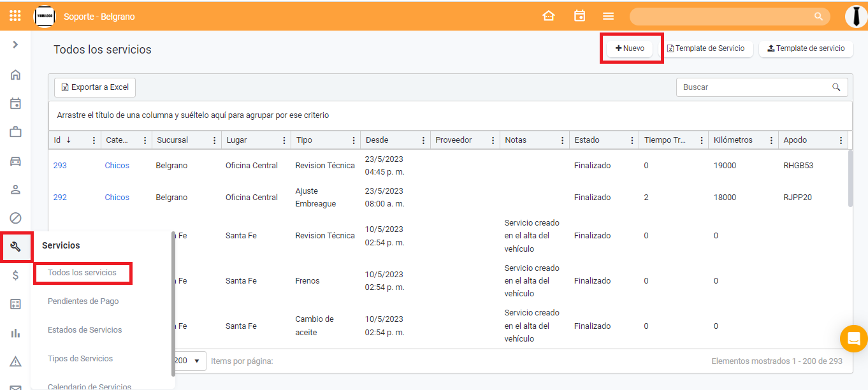The height and width of the screenshot is (390, 868).
Task: Open column menu for Estado header
Action: click(x=632, y=140)
